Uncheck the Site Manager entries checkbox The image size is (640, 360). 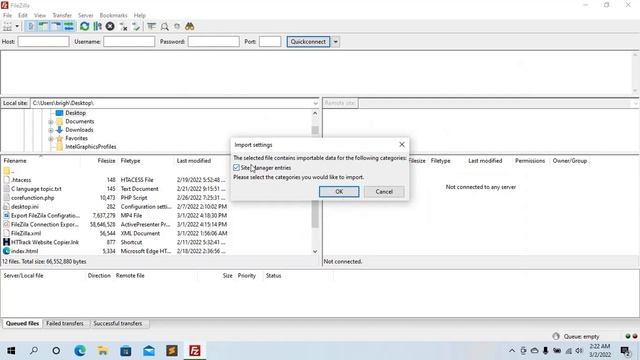pyautogui.click(x=236, y=168)
